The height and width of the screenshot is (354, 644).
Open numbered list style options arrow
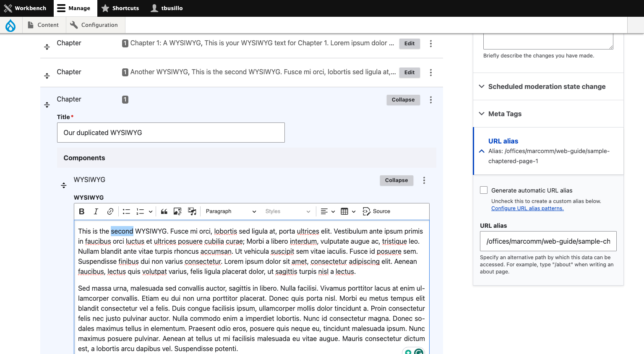(x=150, y=211)
